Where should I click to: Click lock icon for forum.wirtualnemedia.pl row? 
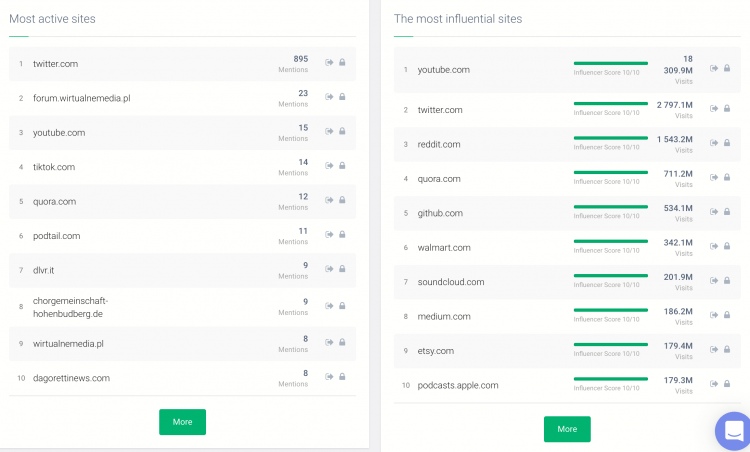pyautogui.click(x=342, y=97)
